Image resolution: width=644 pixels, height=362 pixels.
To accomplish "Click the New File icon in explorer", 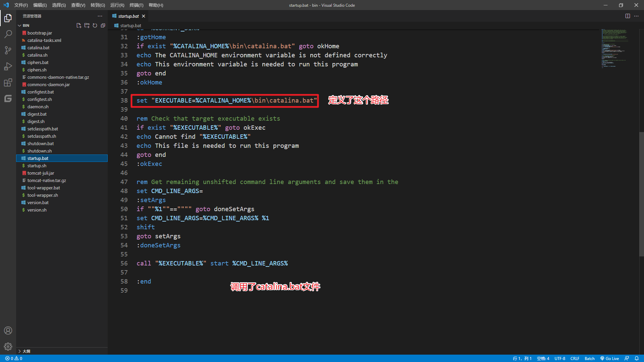I will pyautogui.click(x=79, y=25).
